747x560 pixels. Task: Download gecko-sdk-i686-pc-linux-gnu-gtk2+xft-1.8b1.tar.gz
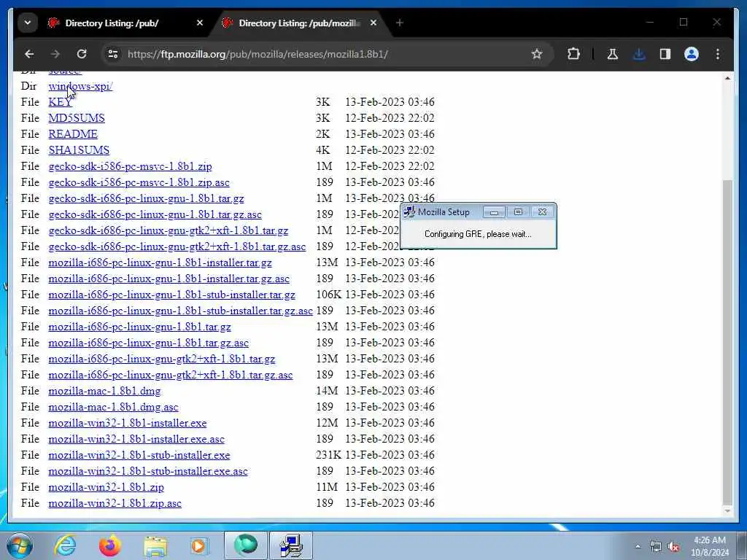169,230
